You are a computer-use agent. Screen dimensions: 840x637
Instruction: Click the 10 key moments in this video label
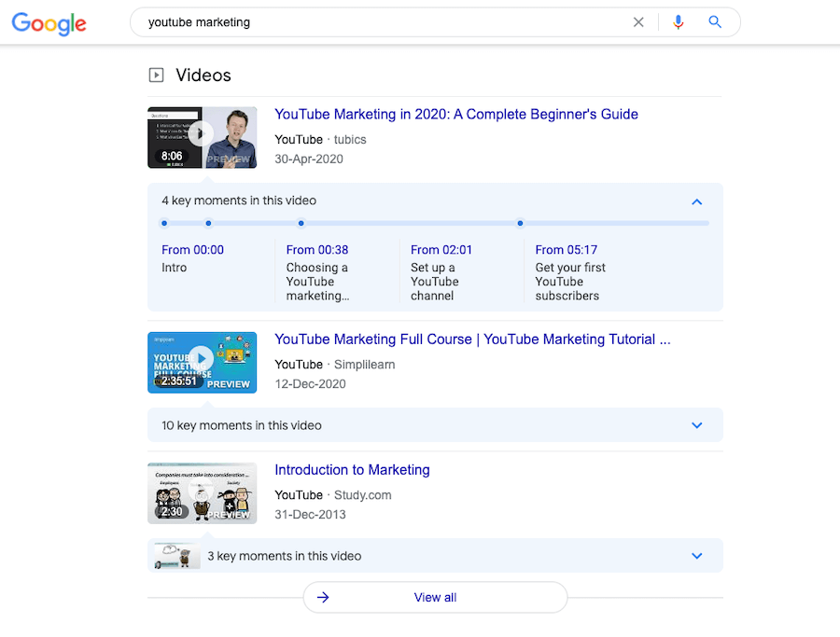pos(242,425)
